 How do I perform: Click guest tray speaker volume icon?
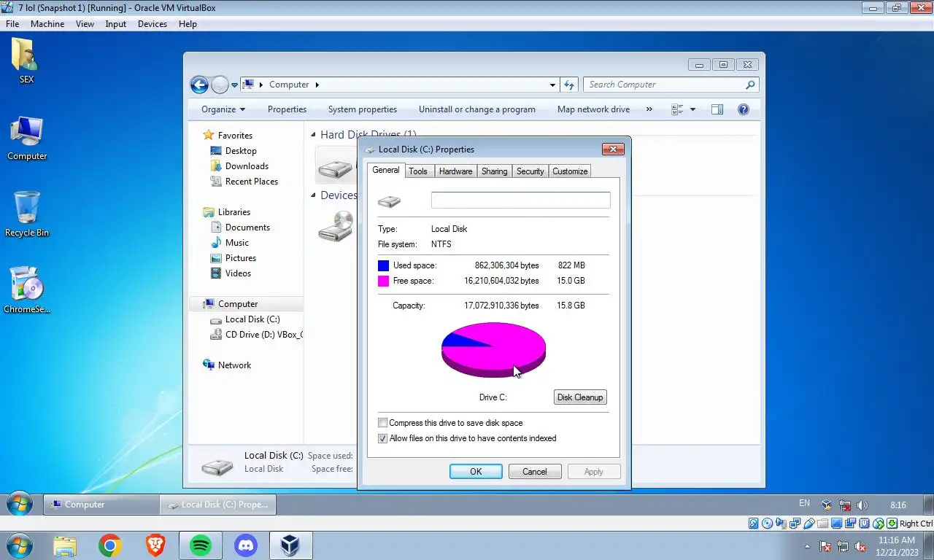862,505
